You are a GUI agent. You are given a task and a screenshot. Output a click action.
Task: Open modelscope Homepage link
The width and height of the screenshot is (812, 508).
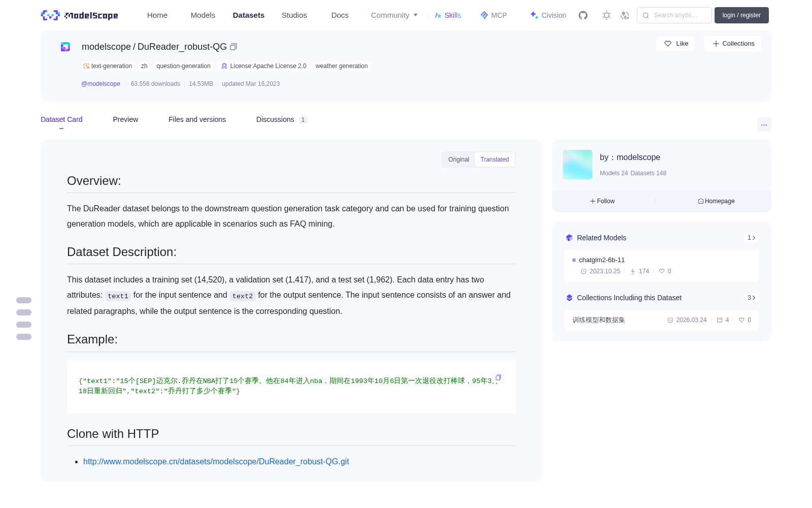[x=716, y=201]
